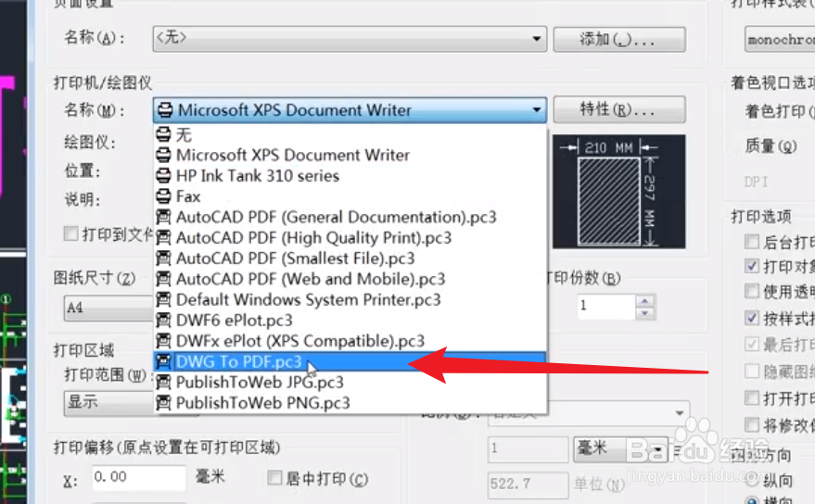The width and height of the screenshot is (815, 504).
Task: Toggle 使用透明度打印 checkbox
Action: pyautogui.click(x=752, y=291)
